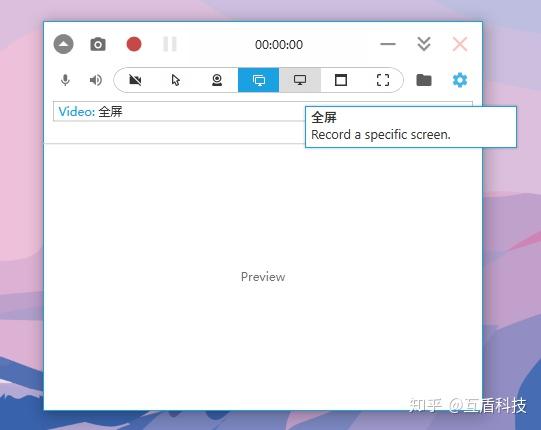Toggle speaker audio capture
The width and height of the screenshot is (541, 430).
tap(96, 80)
